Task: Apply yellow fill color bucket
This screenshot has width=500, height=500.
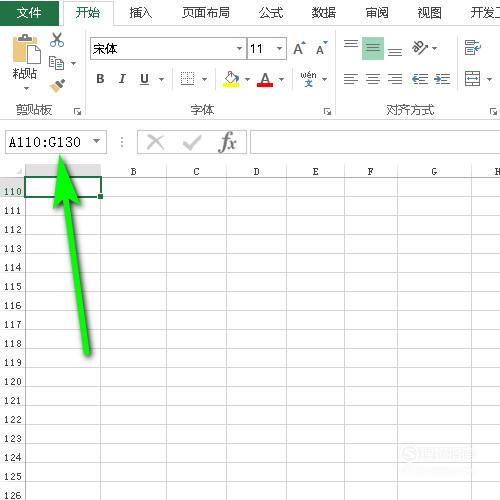Action: pyautogui.click(x=232, y=79)
